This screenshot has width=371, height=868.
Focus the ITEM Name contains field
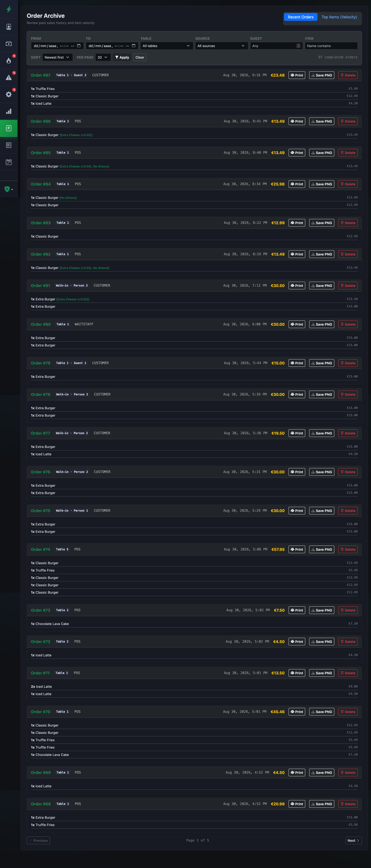(x=331, y=46)
